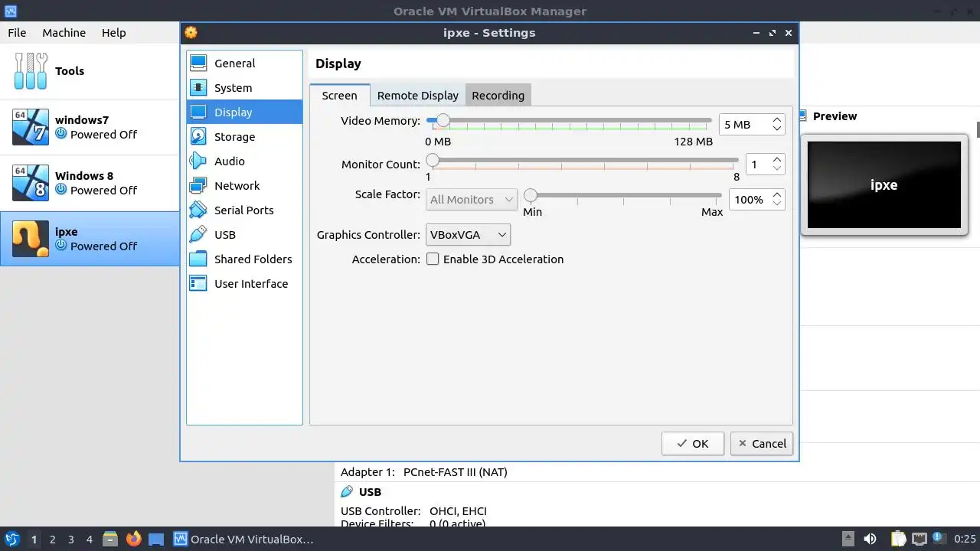Enable 3D Acceleration checkbox

(x=433, y=259)
